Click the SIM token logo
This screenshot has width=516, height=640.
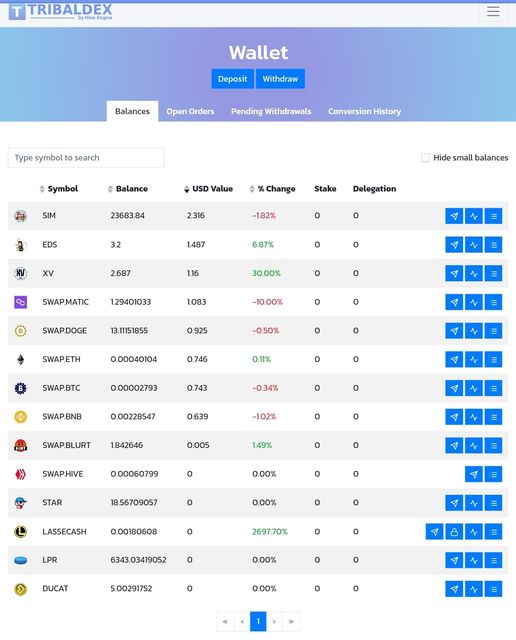pos(20,216)
